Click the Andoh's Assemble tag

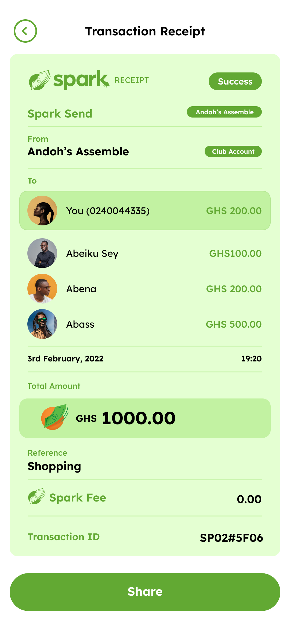[224, 112]
